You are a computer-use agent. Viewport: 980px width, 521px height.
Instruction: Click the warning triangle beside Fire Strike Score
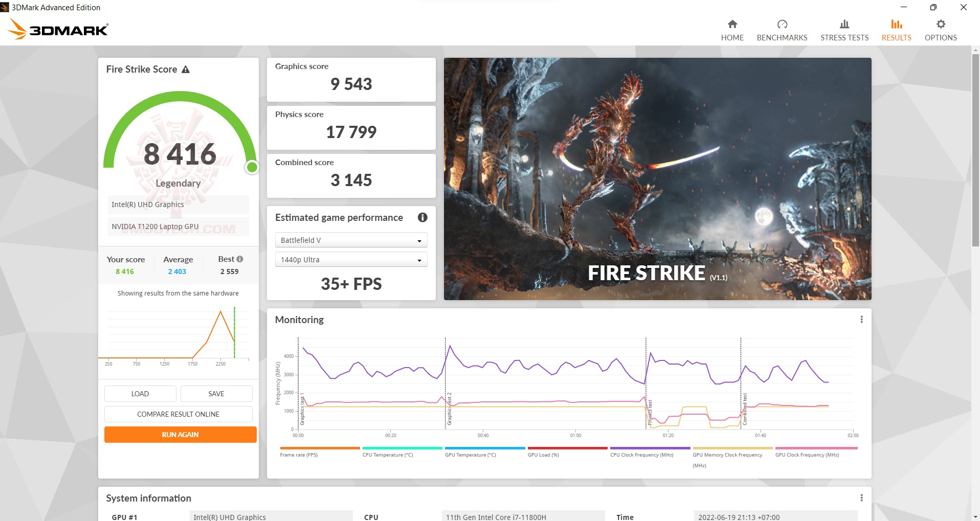(x=186, y=69)
